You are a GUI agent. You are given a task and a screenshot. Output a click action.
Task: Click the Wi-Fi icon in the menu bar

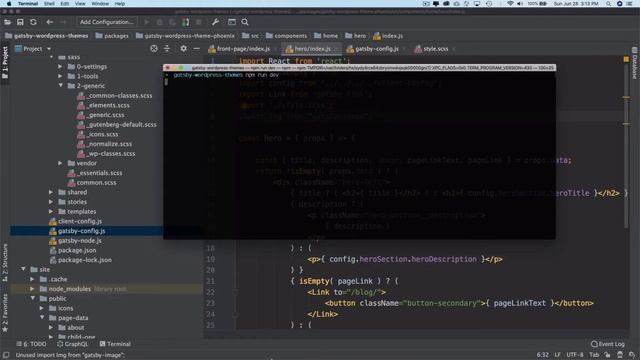tap(510, 4)
